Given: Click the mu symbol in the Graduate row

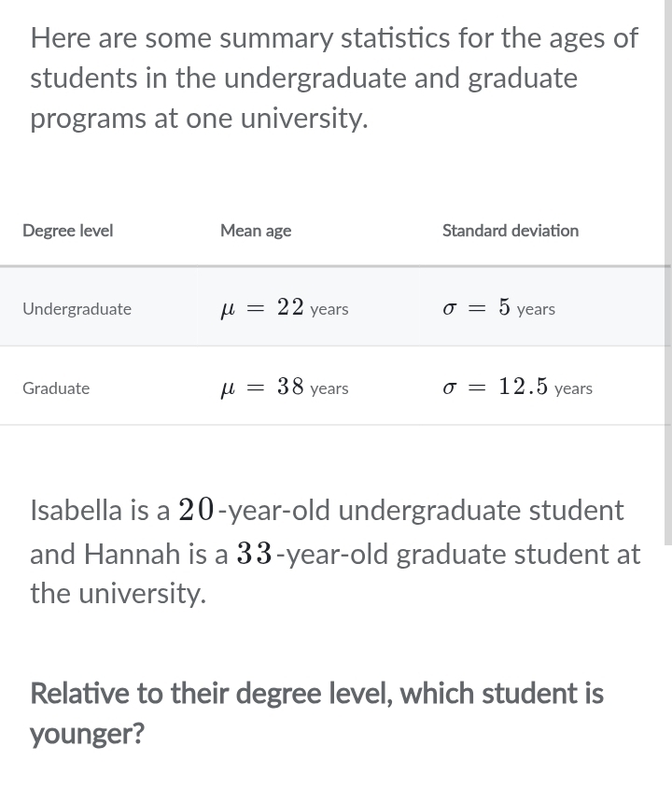Looking at the screenshot, I should click(227, 389).
